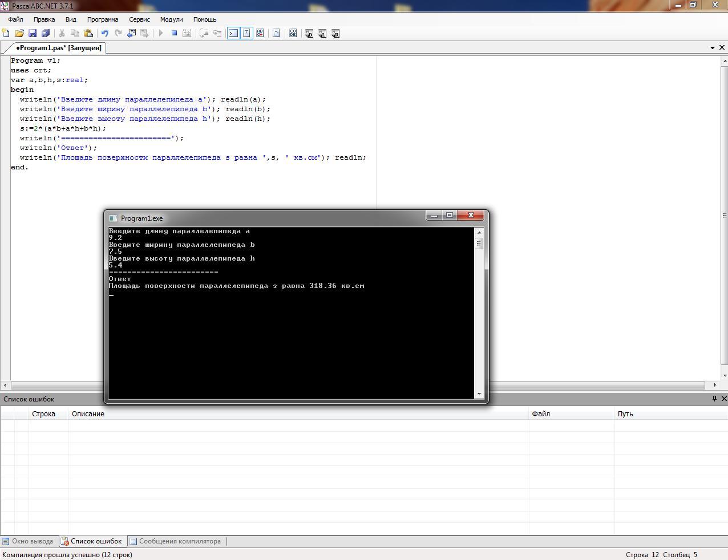Toggle pin on the error list panel
This screenshot has width=728, height=560.
(714, 399)
